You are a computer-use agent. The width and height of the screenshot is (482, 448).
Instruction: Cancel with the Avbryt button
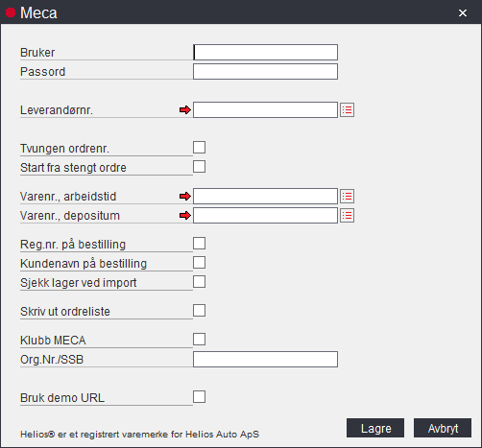[x=443, y=428]
